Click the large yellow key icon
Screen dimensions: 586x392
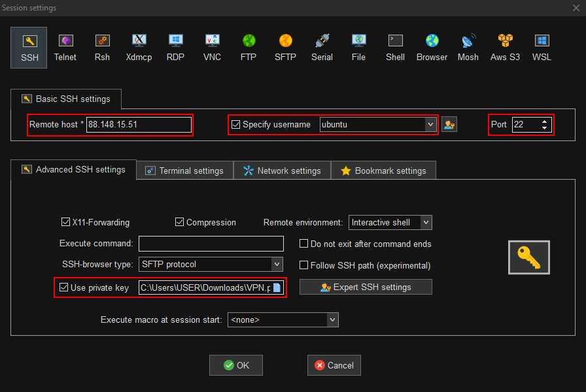pos(528,257)
